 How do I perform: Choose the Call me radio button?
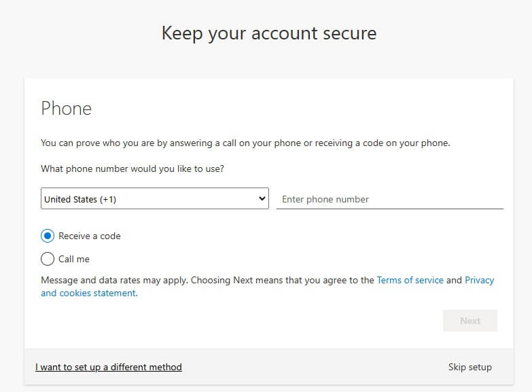click(48, 259)
